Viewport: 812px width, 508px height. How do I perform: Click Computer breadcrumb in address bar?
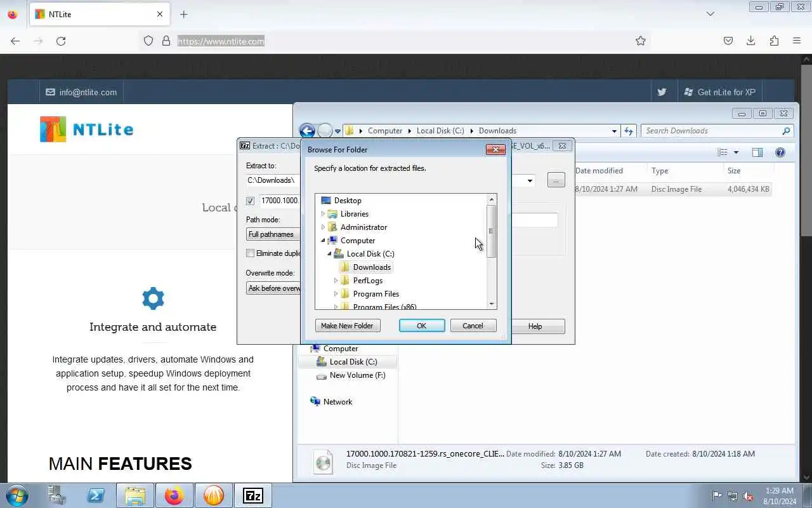click(385, 131)
